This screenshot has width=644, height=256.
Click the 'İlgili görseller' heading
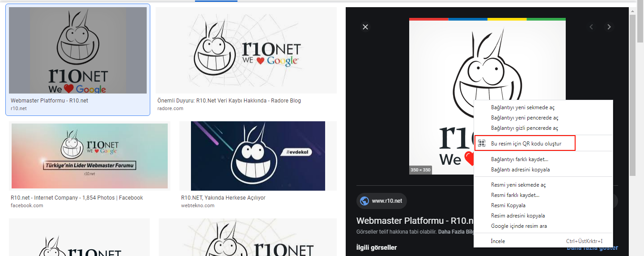[377, 247]
